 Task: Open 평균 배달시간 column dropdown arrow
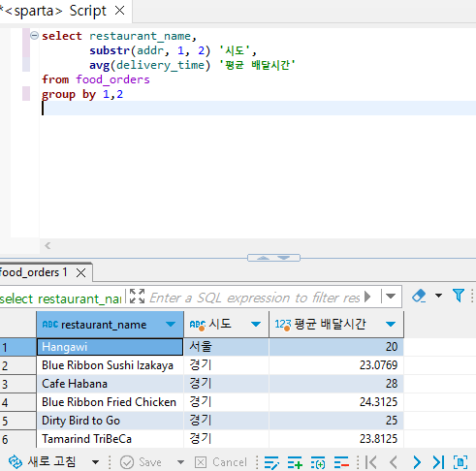pos(391,324)
